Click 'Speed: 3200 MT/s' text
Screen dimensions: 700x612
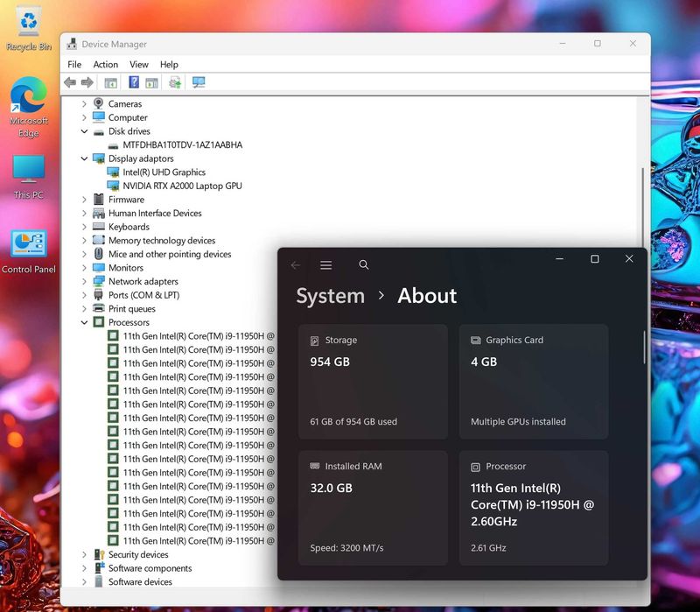(346, 548)
